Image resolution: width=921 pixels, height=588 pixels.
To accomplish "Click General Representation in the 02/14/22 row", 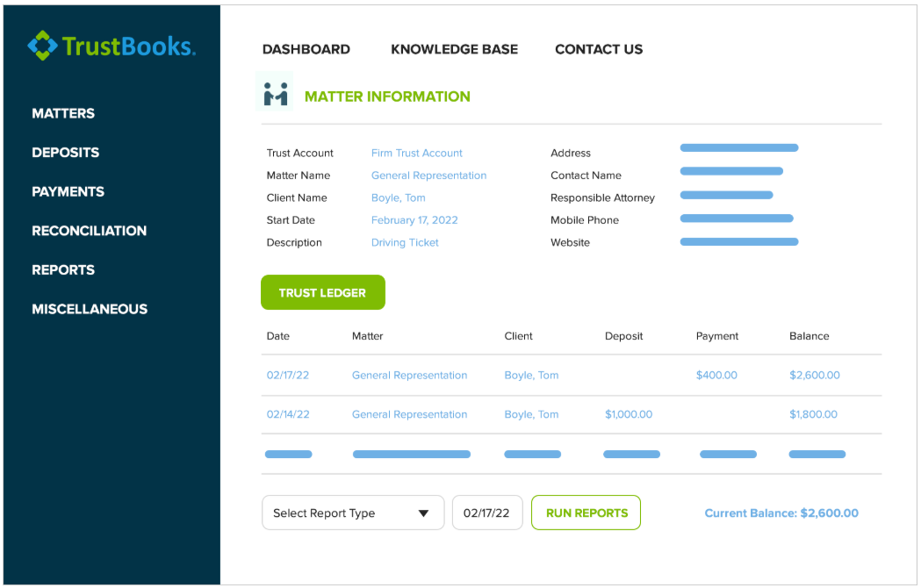I will [x=409, y=414].
